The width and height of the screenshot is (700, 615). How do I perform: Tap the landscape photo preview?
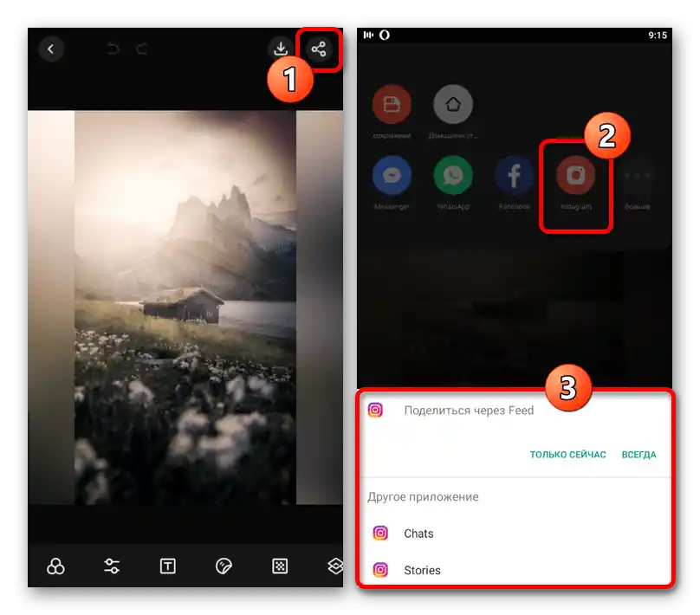[185, 307]
